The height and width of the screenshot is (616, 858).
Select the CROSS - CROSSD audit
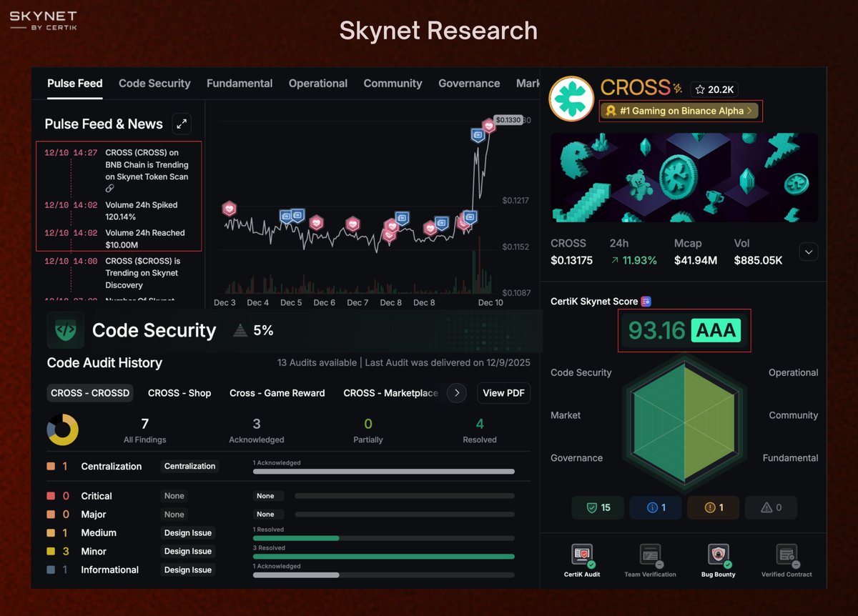[x=90, y=393]
